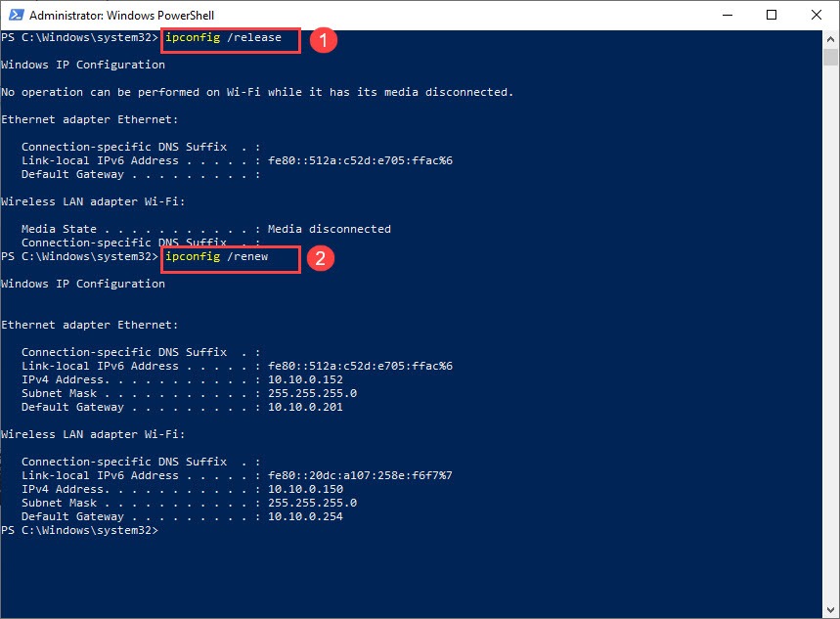This screenshot has height=619, width=840.
Task: Minimize the PowerShell window
Action: pyautogui.click(x=727, y=15)
